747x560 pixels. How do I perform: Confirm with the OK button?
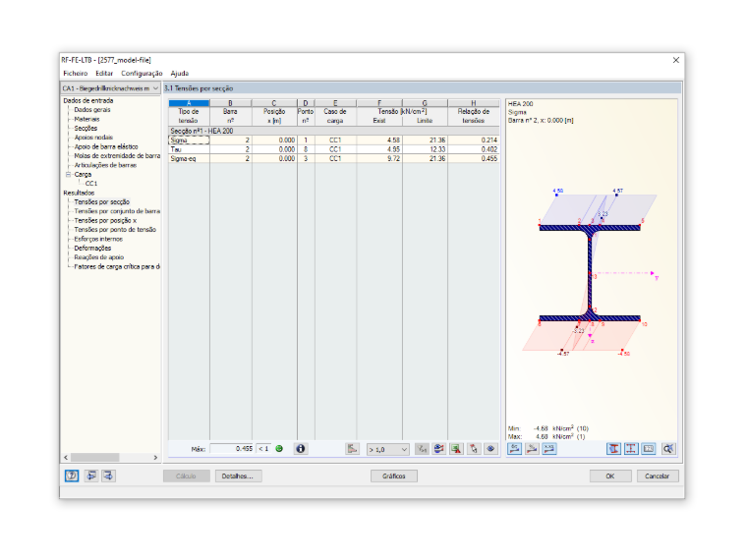[610, 476]
